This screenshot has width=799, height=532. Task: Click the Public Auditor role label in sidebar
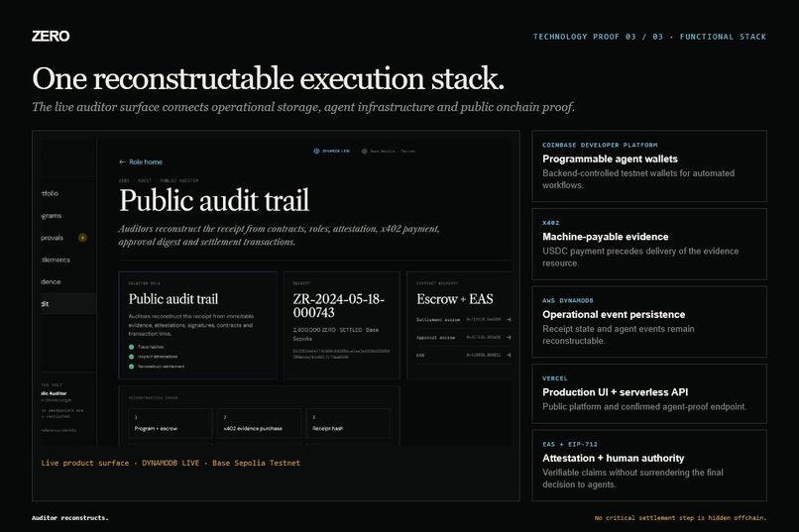[54, 393]
